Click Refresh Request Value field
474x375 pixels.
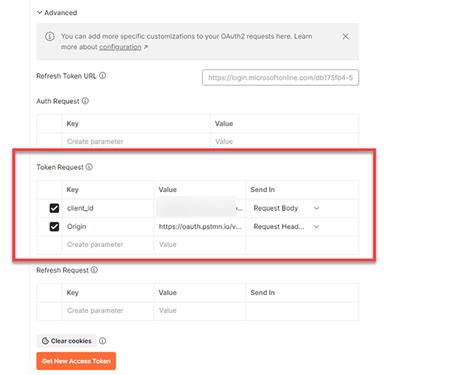(x=200, y=311)
